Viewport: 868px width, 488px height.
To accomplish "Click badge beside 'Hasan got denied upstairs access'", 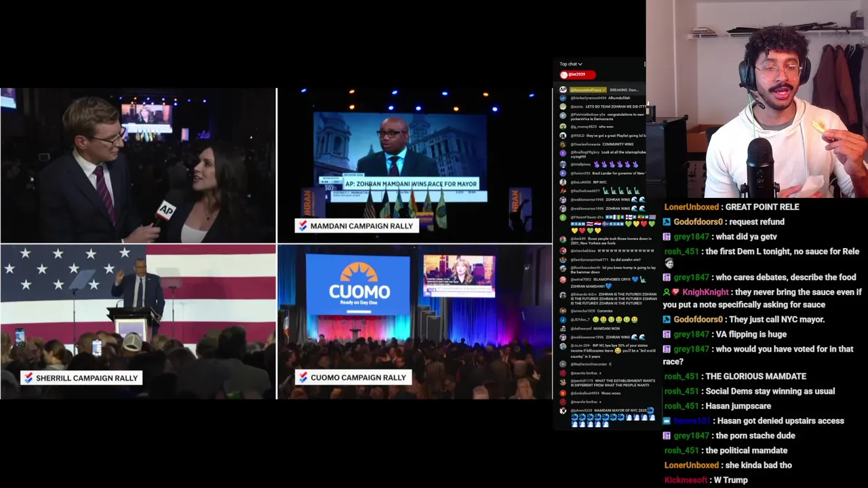I will 667,421.
